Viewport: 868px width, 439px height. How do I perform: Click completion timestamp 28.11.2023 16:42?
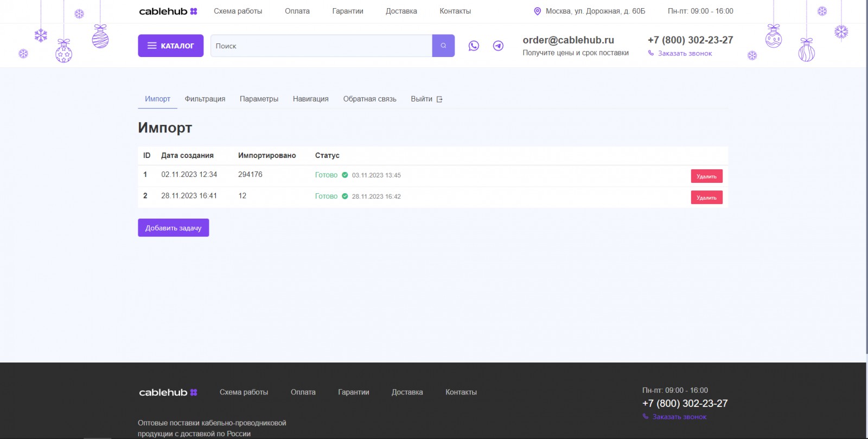(376, 196)
